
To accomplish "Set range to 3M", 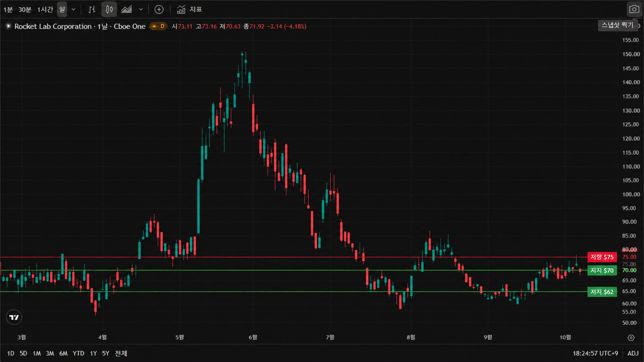I will point(50,353).
